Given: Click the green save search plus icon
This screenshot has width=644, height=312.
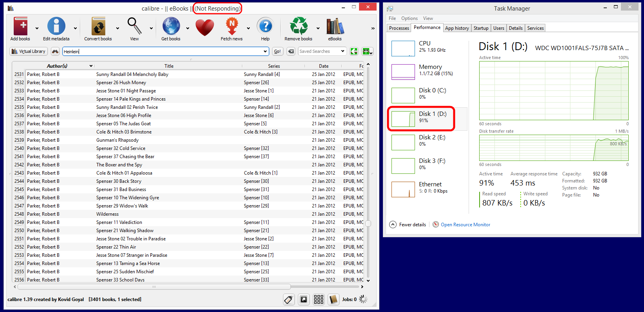Looking at the screenshot, I should pyautogui.click(x=367, y=51).
